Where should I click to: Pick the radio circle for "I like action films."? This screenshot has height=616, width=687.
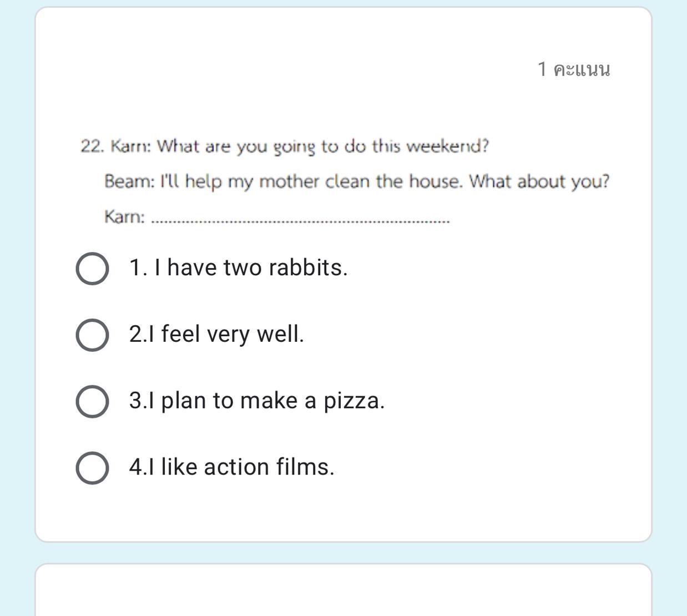92,468
